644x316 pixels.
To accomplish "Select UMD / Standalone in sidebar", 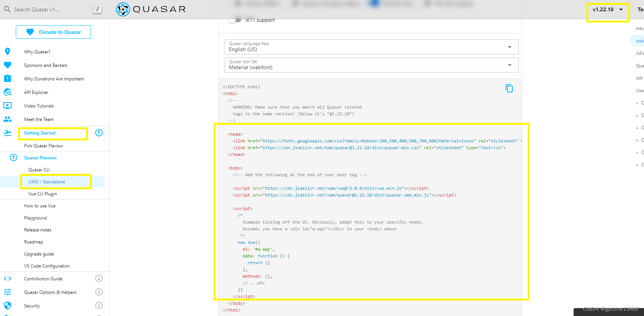I will point(47,182).
